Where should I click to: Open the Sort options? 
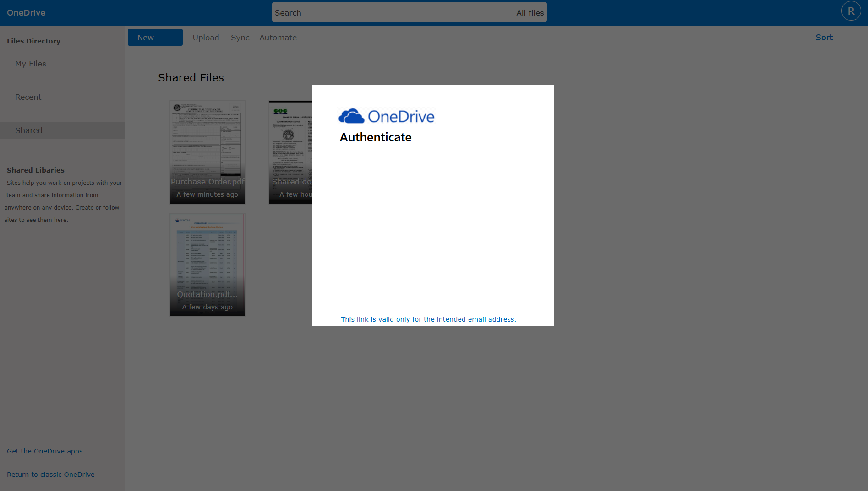[x=824, y=38]
